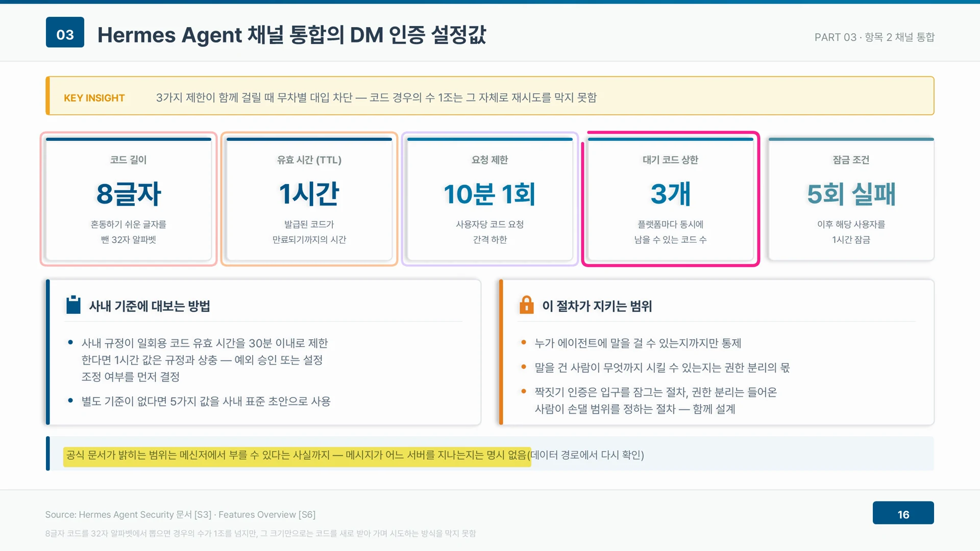
Task: Click the footnote starting 8글자 코드를 32자 알파벳에서
Action: (x=260, y=534)
